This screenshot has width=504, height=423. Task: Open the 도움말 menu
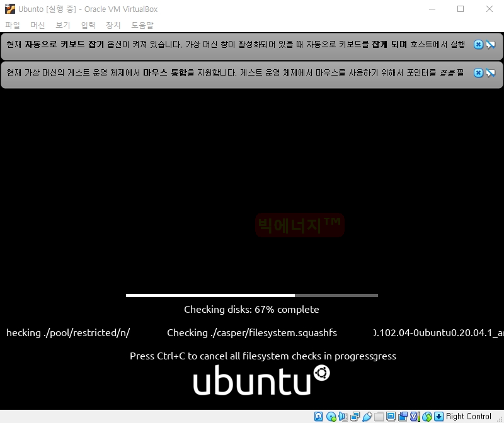tap(142, 25)
